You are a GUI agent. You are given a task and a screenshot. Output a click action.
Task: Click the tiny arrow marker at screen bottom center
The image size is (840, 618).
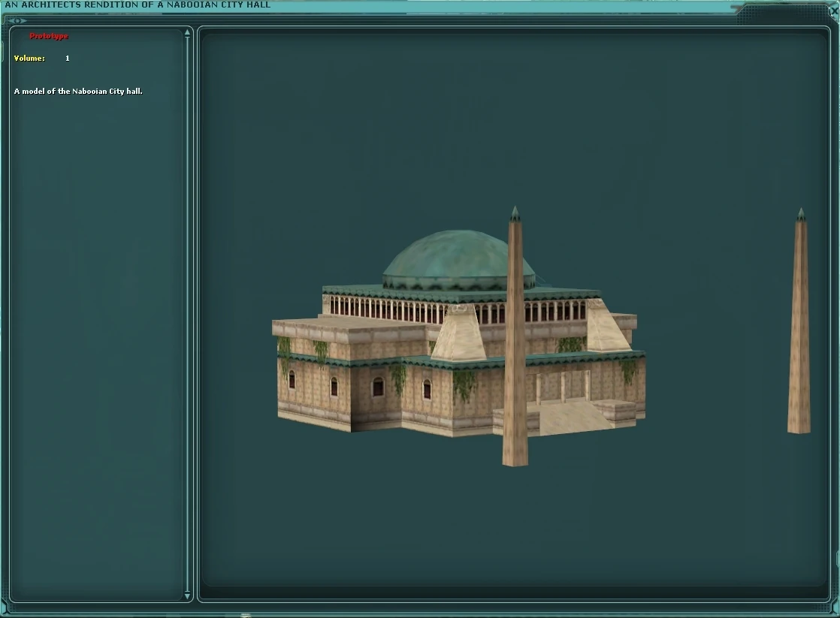coord(245,614)
